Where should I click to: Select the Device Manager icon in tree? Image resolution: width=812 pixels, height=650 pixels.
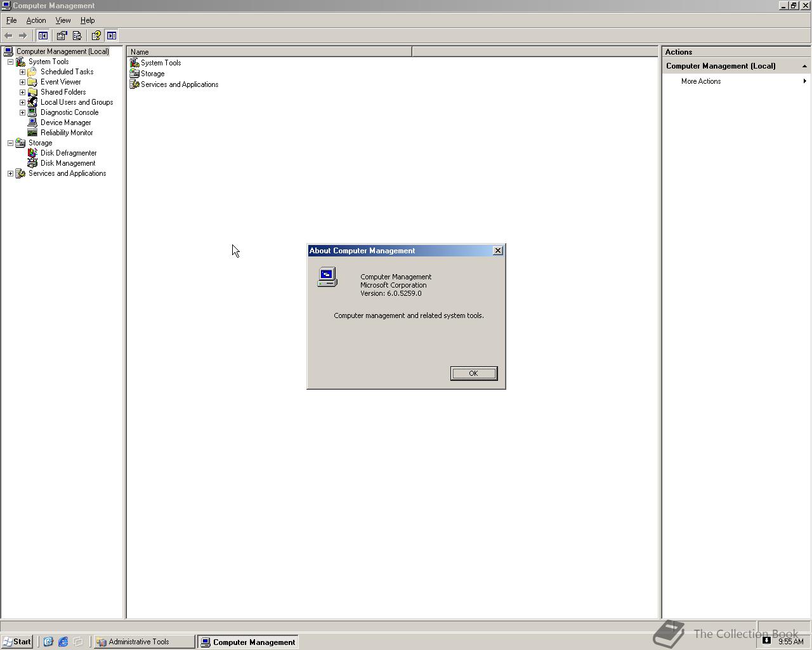(x=32, y=123)
